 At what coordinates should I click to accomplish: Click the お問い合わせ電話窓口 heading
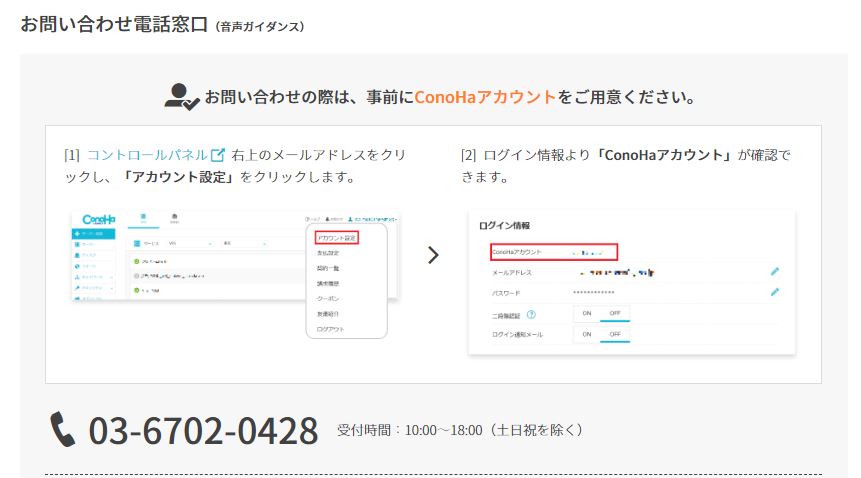pos(114,24)
